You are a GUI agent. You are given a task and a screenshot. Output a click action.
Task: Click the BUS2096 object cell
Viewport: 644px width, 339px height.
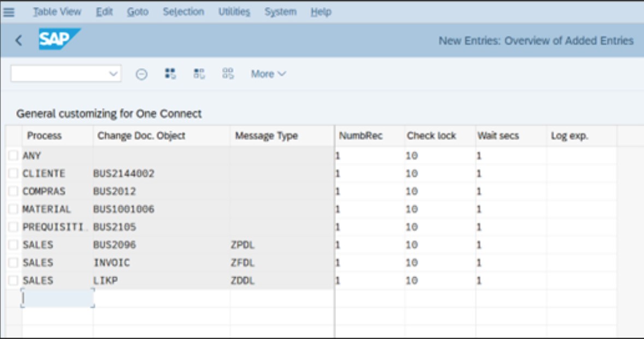[x=162, y=245]
